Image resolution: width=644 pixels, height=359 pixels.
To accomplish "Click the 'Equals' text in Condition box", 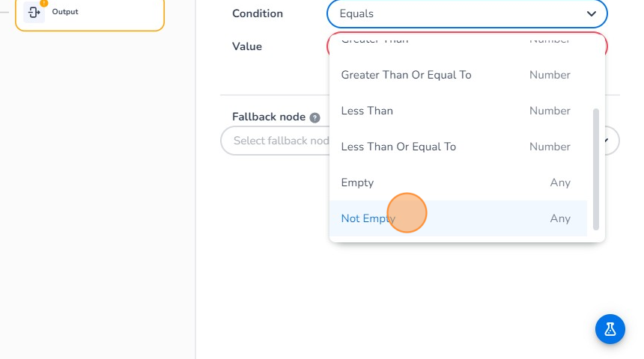I will coord(356,14).
